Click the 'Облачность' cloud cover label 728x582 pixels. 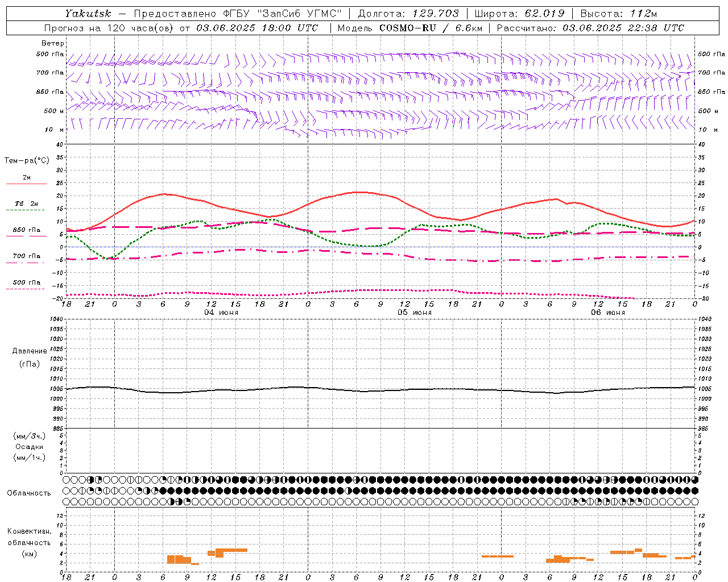pyautogui.click(x=29, y=493)
